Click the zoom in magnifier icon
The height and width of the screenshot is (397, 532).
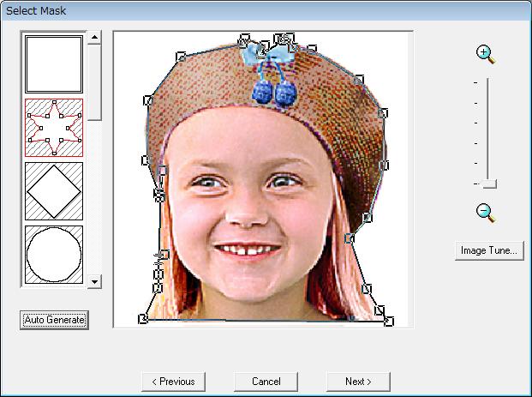coord(486,55)
